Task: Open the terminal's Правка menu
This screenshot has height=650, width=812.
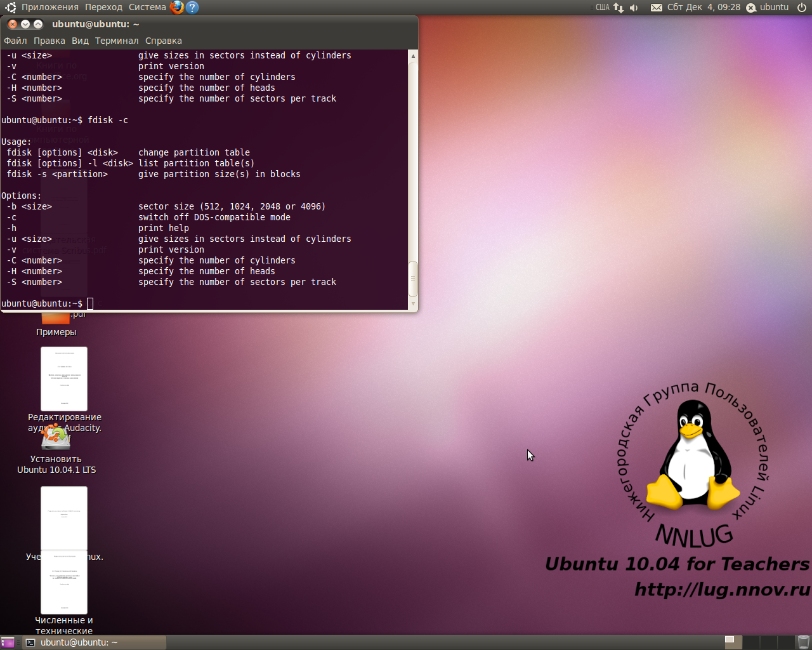Action: (49, 41)
